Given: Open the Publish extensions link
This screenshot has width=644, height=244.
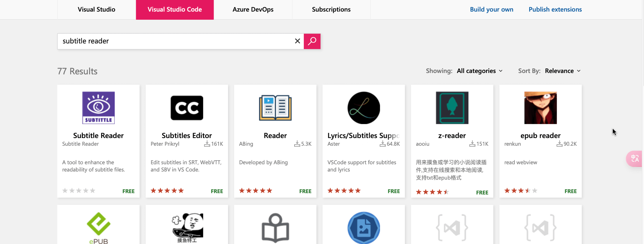Looking at the screenshot, I should [x=555, y=10].
